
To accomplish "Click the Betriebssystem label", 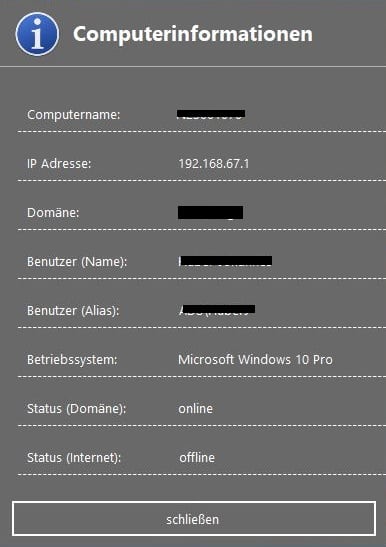I will pos(72,360).
